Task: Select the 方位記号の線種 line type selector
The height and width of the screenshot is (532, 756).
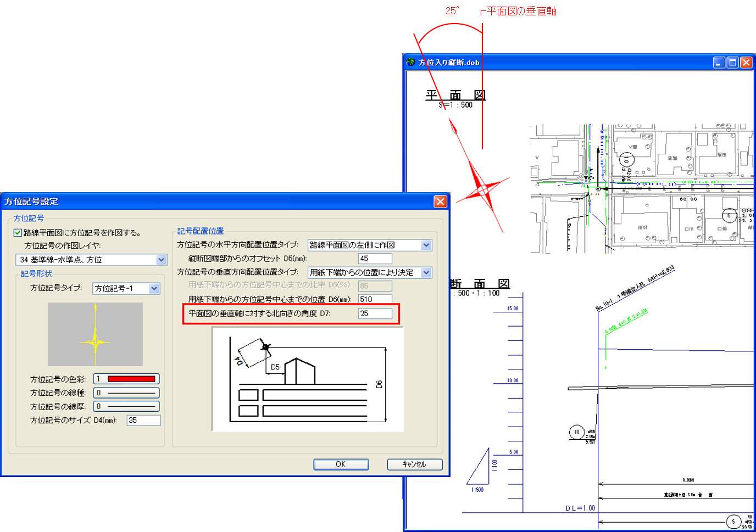Action: [x=126, y=393]
